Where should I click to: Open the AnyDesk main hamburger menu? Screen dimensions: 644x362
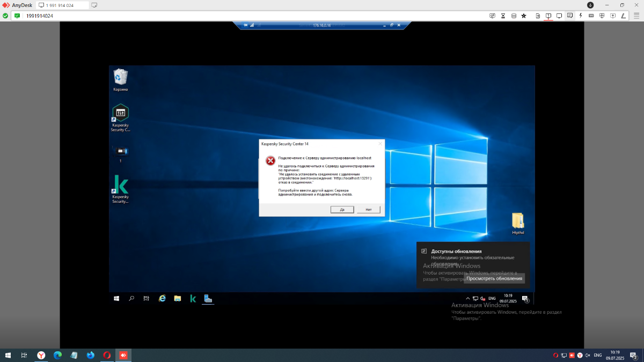click(636, 16)
